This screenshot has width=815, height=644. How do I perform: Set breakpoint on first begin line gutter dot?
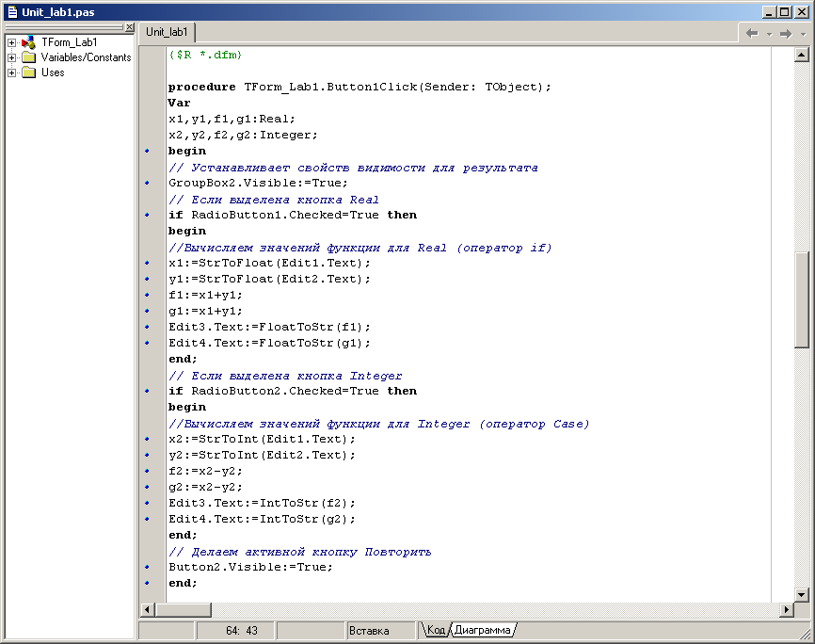[x=147, y=151]
